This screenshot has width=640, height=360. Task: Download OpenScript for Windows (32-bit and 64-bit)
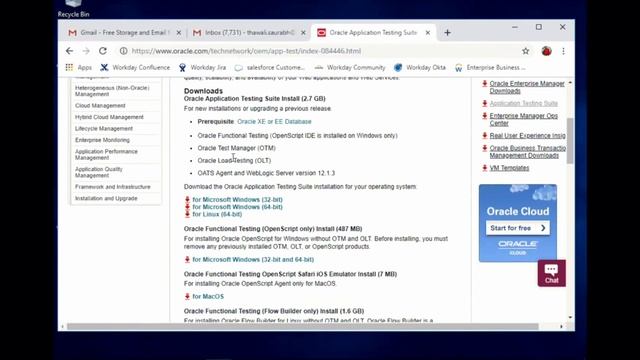tap(253, 260)
